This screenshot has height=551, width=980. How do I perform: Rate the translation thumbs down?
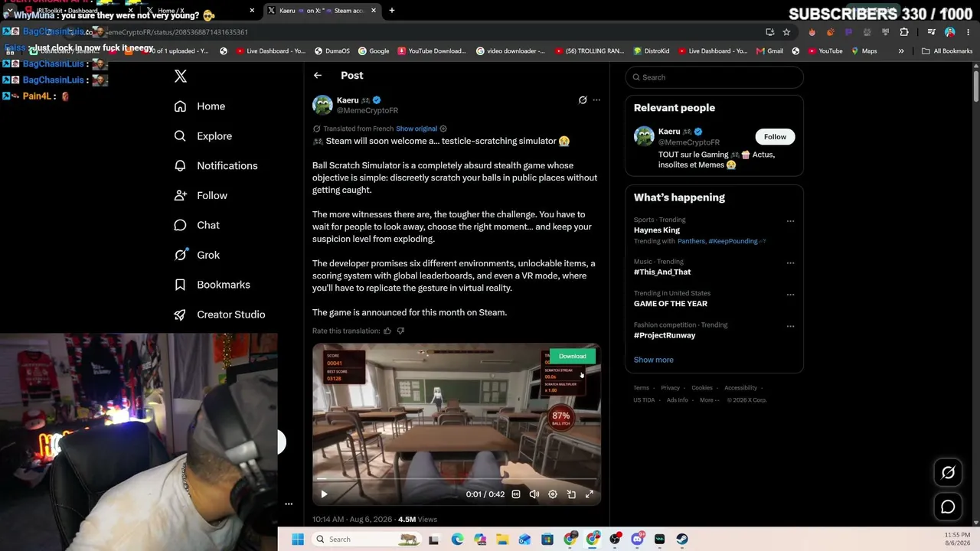click(x=400, y=331)
